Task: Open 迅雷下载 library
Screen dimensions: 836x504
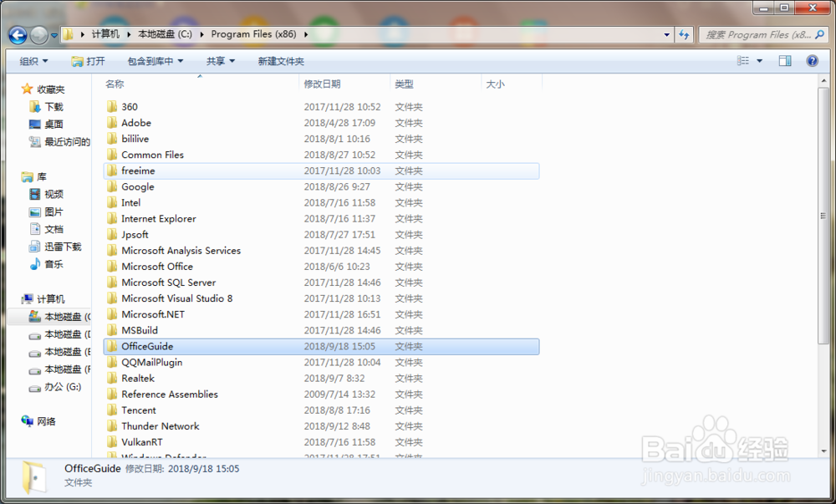Action: (x=55, y=247)
